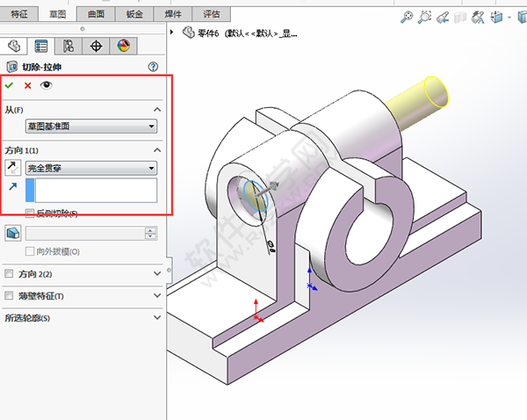The width and height of the screenshot is (527, 420).
Task: Toggle the 向外拔模(O) checkbox
Action: point(30,251)
